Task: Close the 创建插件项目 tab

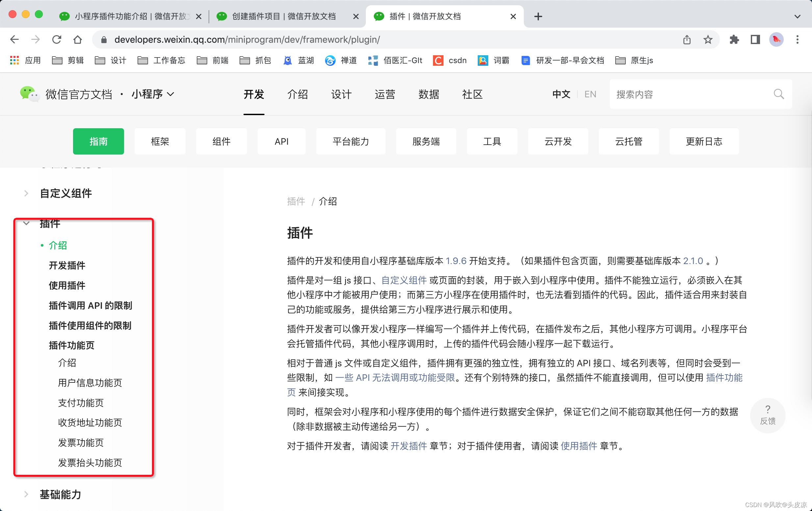Action: (356, 16)
